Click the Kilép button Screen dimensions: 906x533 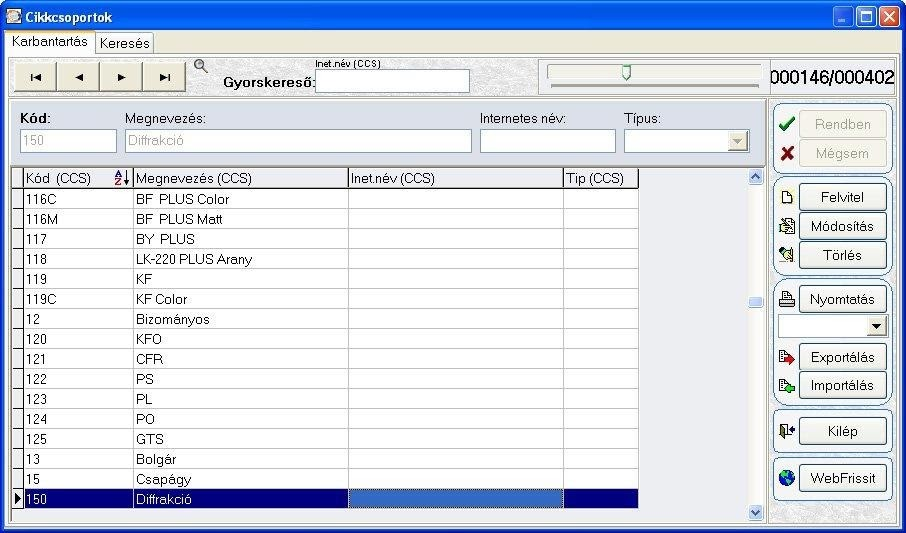tap(842, 431)
